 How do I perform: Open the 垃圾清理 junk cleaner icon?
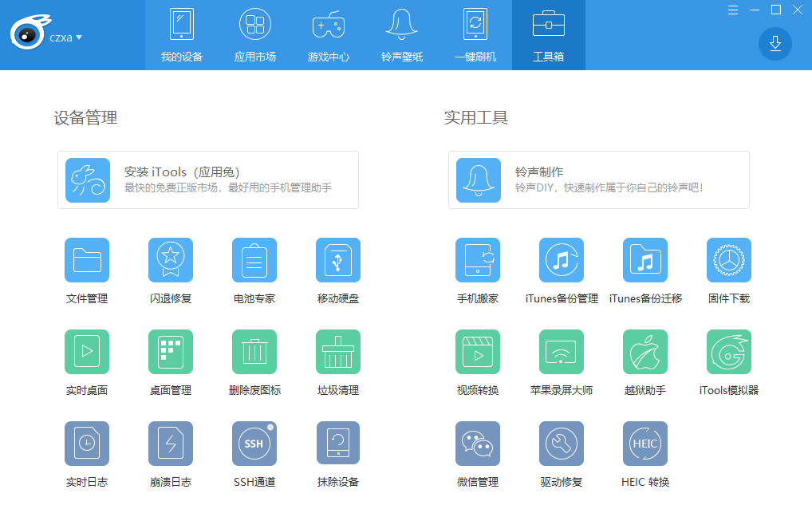tap(338, 352)
